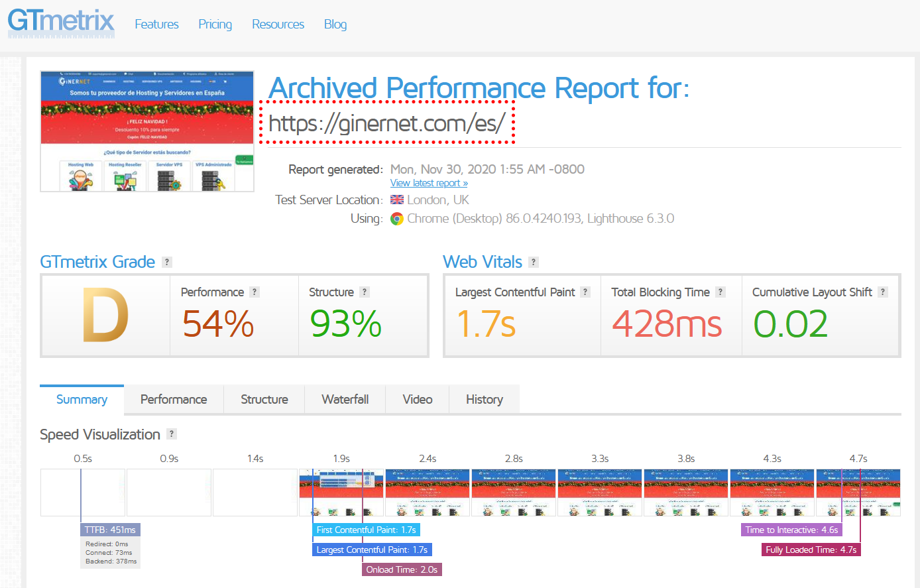Image resolution: width=920 pixels, height=588 pixels.
Task: Select the Summary tab
Action: [x=82, y=399]
